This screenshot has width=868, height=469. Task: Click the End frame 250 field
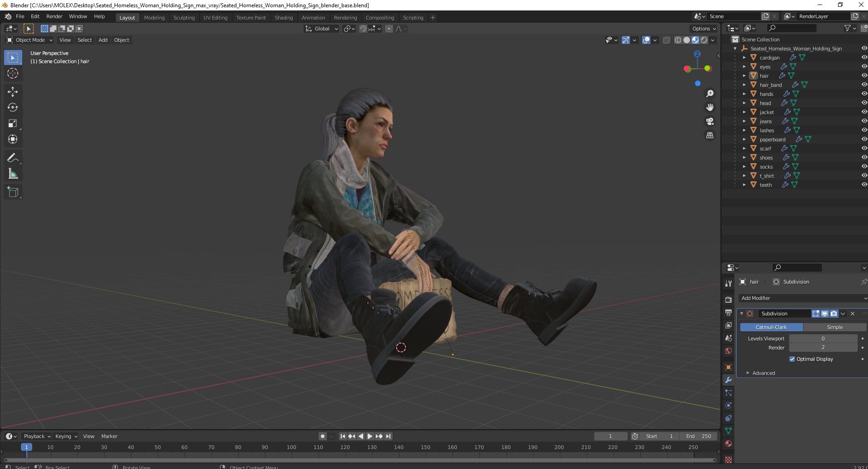[x=699, y=436]
